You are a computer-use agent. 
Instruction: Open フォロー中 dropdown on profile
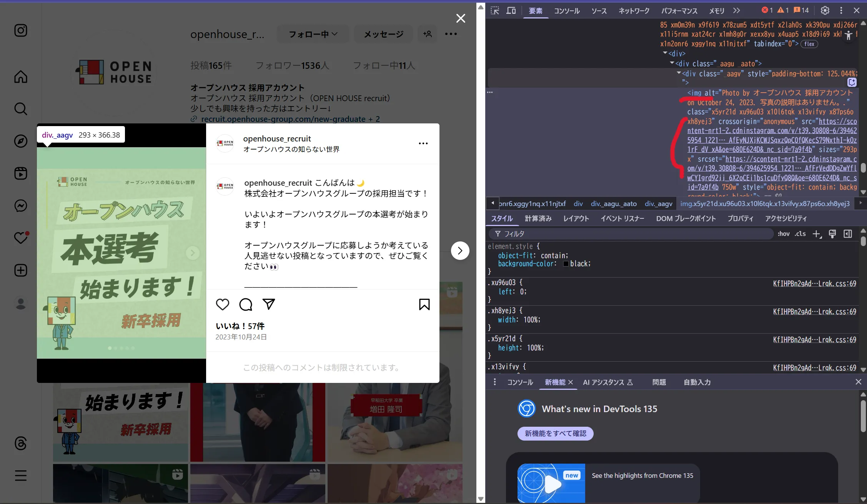click(313, 34)
